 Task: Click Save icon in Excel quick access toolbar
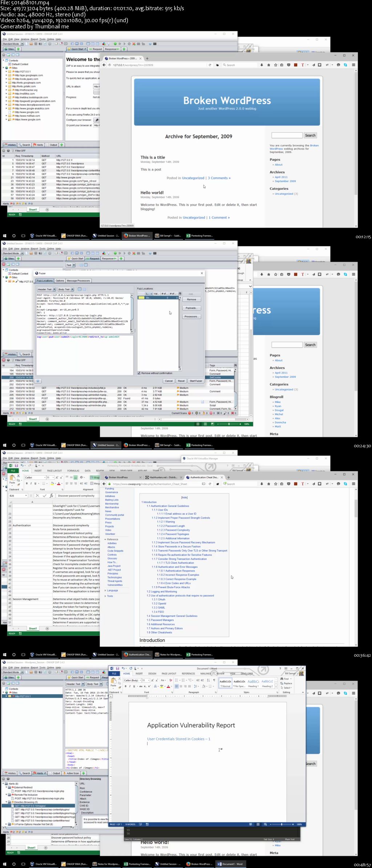coord(16,465)
